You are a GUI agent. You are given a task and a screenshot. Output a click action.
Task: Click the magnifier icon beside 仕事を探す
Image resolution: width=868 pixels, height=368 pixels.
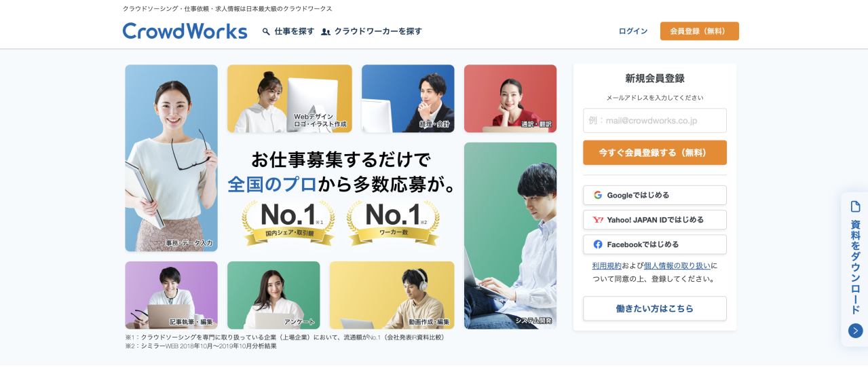pos(266,31)
